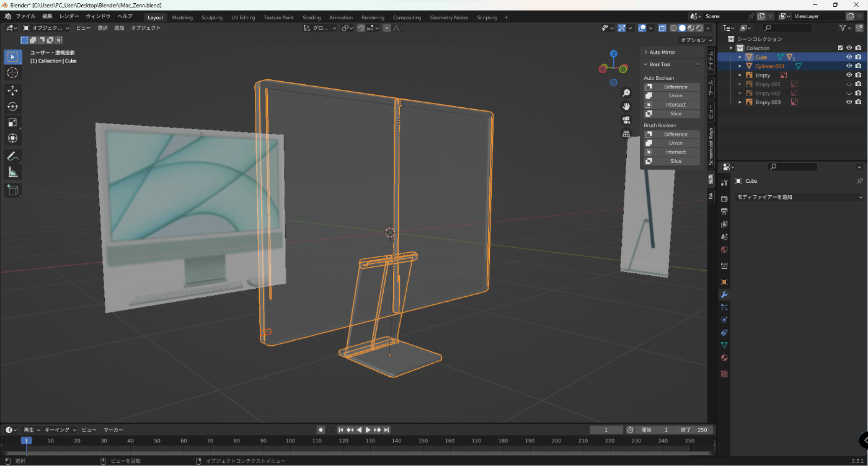868x466 pixels.
Task: Click Auto Boolean Difference button
Action: (x=672, y=87)
